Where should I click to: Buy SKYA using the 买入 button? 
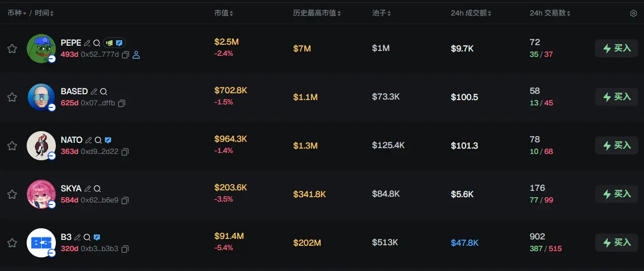[616, 194]
